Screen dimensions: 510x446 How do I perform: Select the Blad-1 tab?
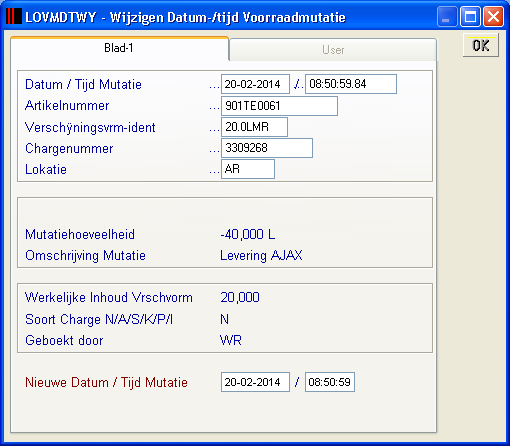pyautogui.click(x=119, y=48)
